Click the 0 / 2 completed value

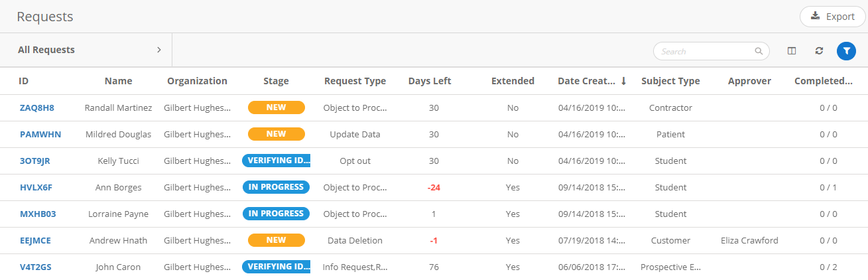coord(828,267)
